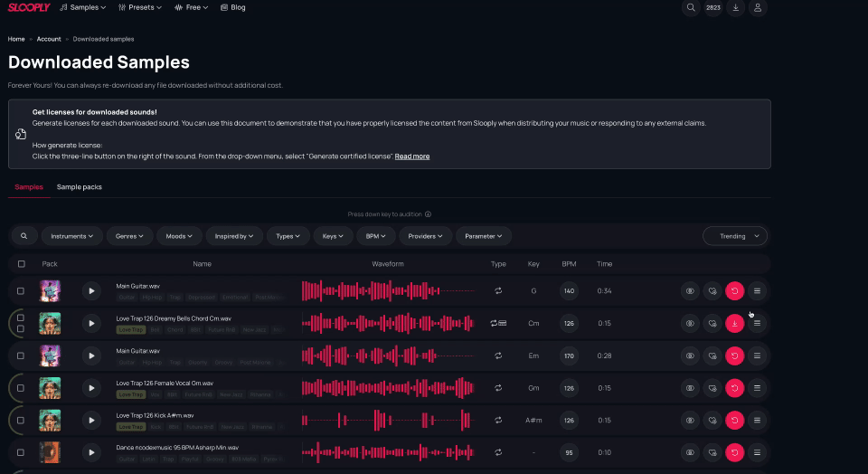
Task: Check the box for Dance noodexmusic sample
Action: tap(21, 452)
